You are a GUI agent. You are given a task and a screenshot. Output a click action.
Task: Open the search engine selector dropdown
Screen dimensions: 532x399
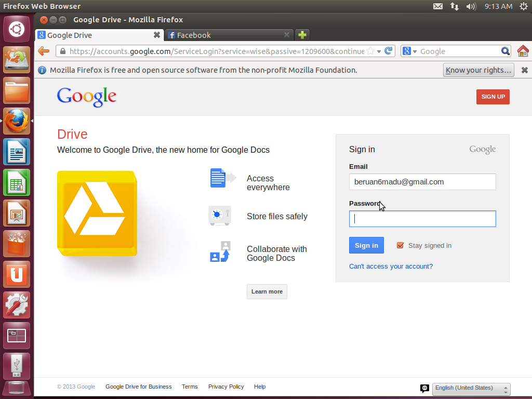click(409, 51)
